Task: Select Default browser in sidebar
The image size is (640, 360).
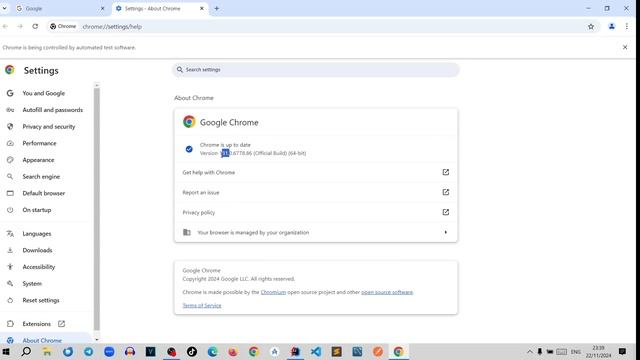Action: (44, 193)
